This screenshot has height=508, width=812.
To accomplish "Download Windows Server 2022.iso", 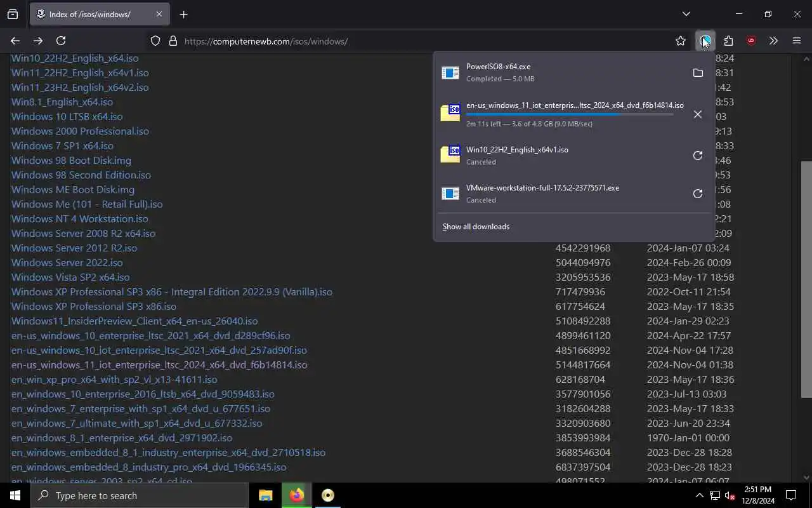I will tap(67, 262).
